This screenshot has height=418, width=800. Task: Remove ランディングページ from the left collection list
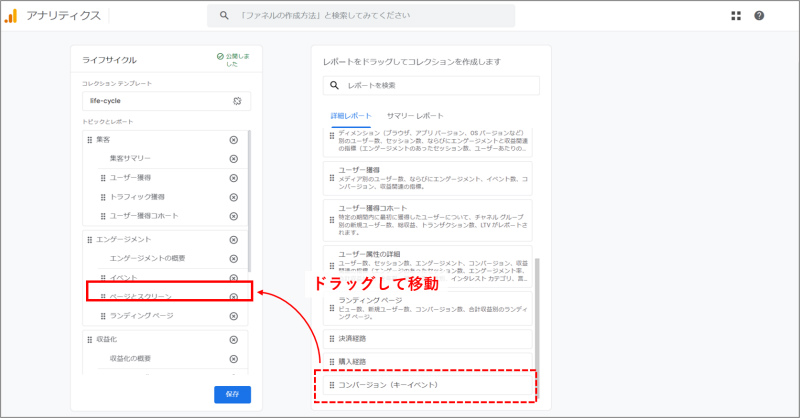(234, 316)
